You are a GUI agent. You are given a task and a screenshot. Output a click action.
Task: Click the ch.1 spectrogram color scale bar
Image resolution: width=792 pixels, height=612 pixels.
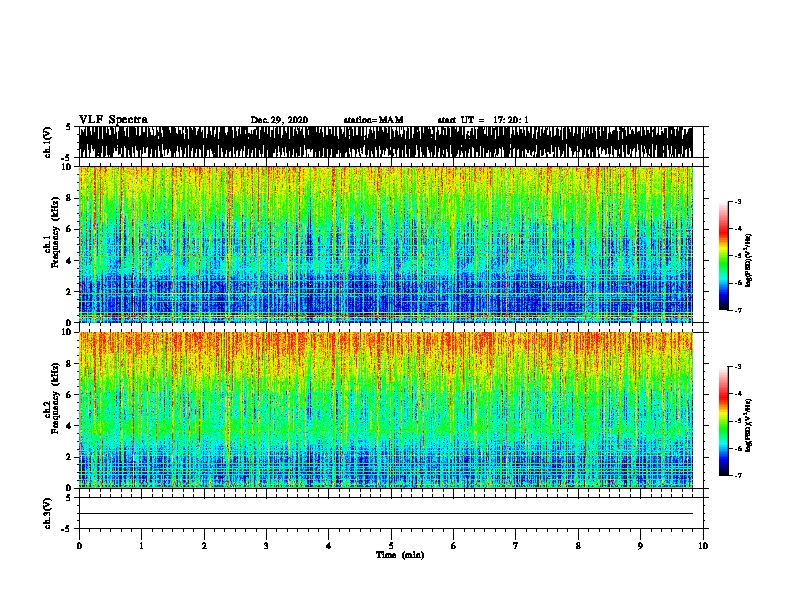coord(724,256)
